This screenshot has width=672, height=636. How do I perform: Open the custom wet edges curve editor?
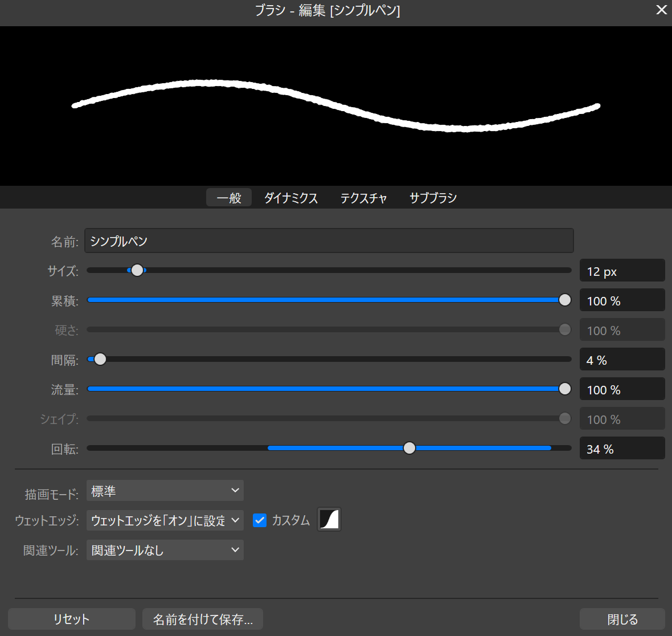pos(329,519)
